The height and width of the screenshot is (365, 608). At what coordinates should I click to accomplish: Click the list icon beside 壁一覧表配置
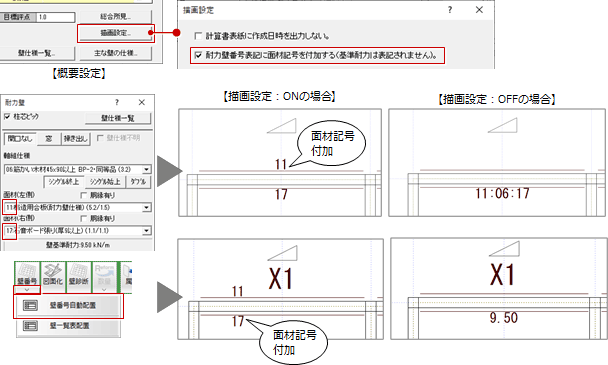click(x=30, y=325)
